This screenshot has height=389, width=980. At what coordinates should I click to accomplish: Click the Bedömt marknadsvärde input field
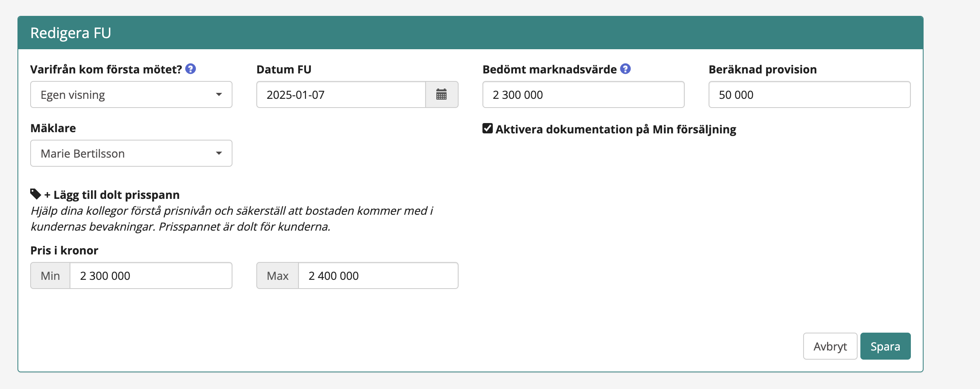583,94
